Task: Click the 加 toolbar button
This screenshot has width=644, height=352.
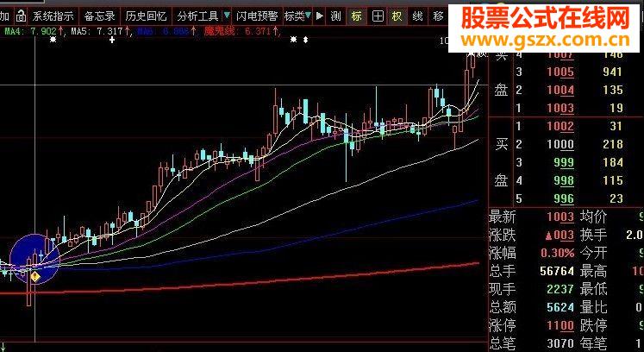Action: coord(4,16)
